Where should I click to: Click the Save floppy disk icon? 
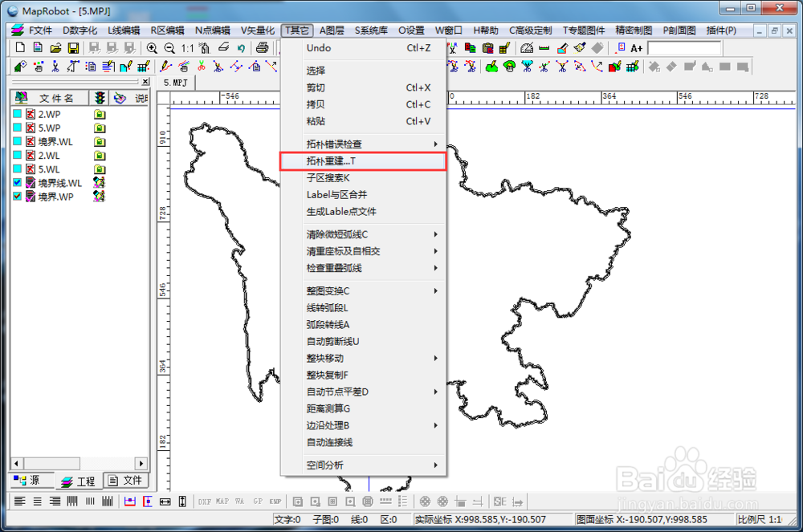74,48
